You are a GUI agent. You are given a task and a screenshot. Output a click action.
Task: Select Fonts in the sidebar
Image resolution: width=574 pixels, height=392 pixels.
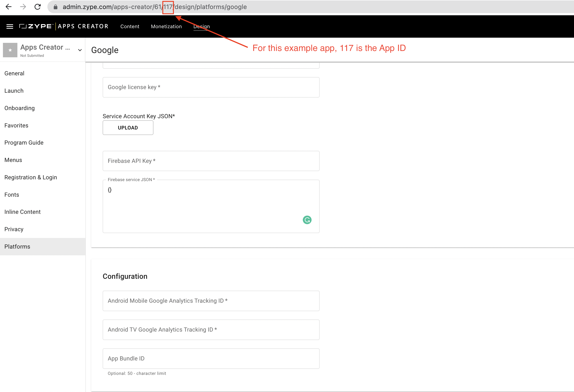[43, 195]
